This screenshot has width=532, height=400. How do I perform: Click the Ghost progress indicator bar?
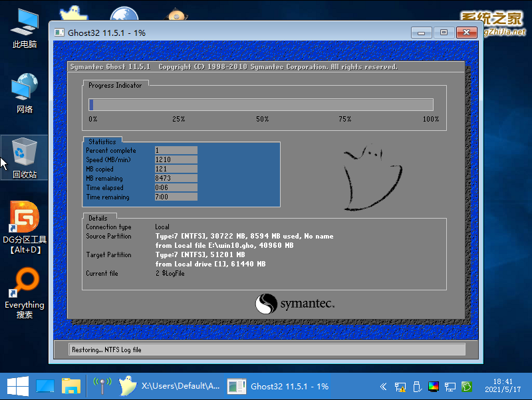pyautogui.click(x=261, y=104)
